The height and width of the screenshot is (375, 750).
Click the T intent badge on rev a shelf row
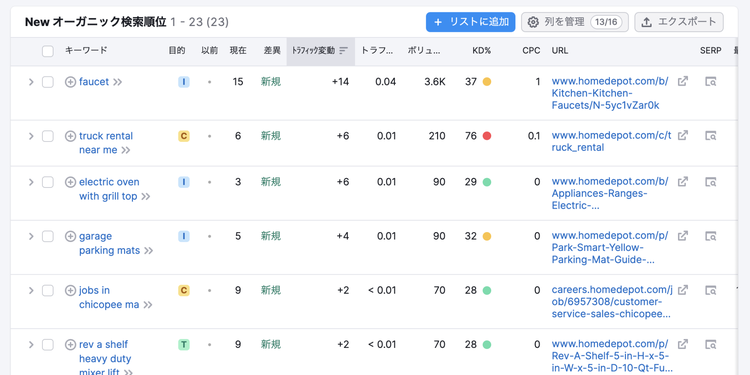tap(184, 344)
